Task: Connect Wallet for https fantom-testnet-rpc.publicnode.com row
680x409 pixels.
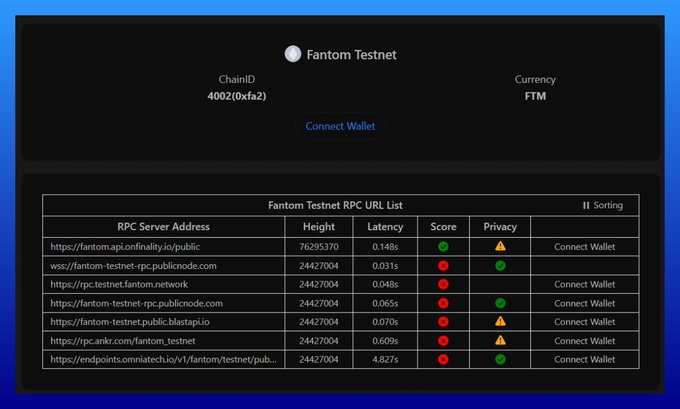Action: 584,303
